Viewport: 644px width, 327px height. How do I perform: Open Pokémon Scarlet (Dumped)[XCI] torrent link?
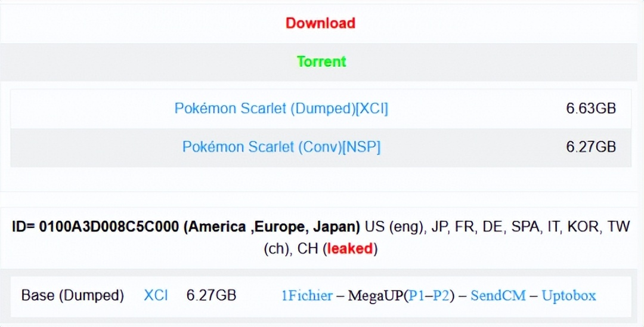coord(281,109)
